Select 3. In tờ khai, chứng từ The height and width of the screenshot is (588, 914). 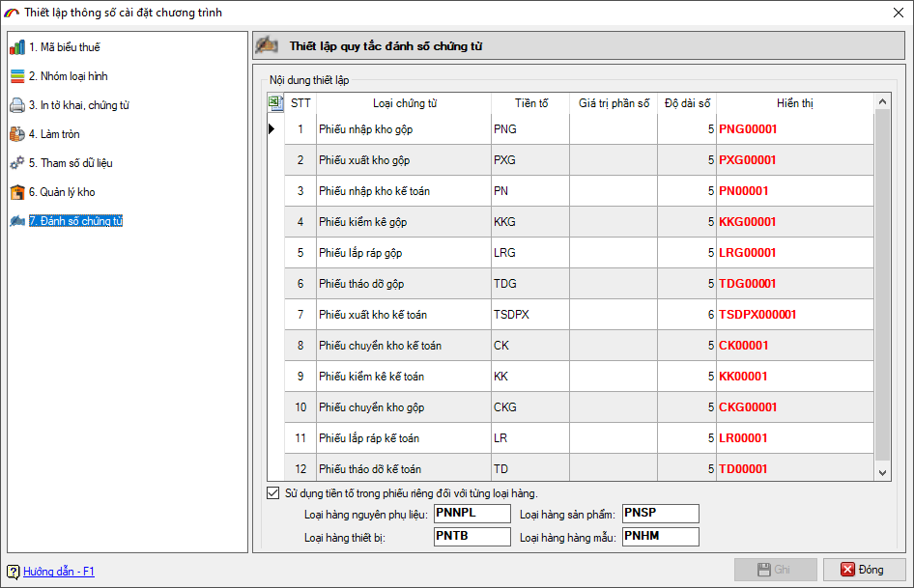(x=78, y=105)
